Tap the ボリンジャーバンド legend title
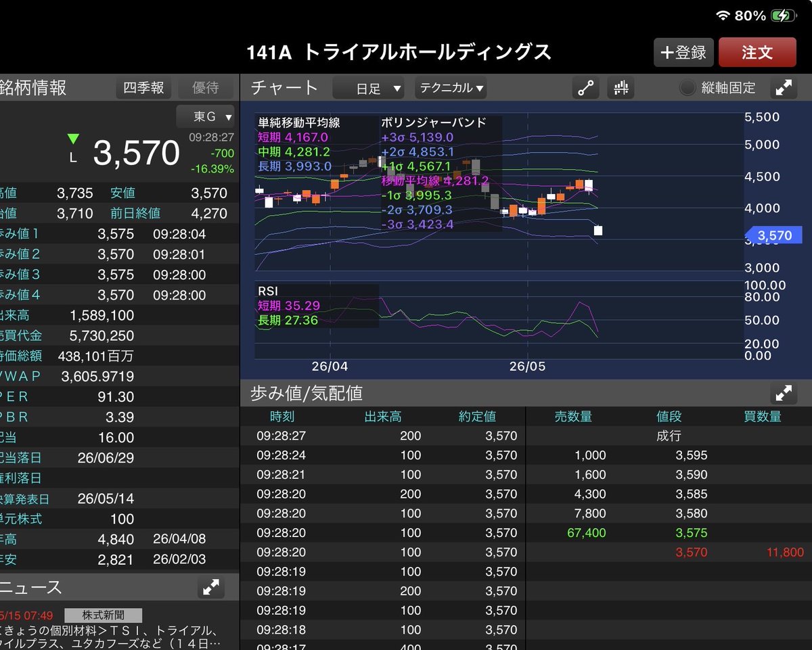This screenshot has width=812, height=650. [434, 123]
